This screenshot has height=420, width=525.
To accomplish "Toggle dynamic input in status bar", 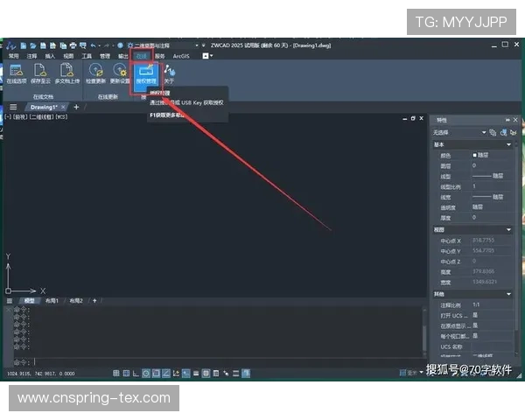I will pos(186,373).
